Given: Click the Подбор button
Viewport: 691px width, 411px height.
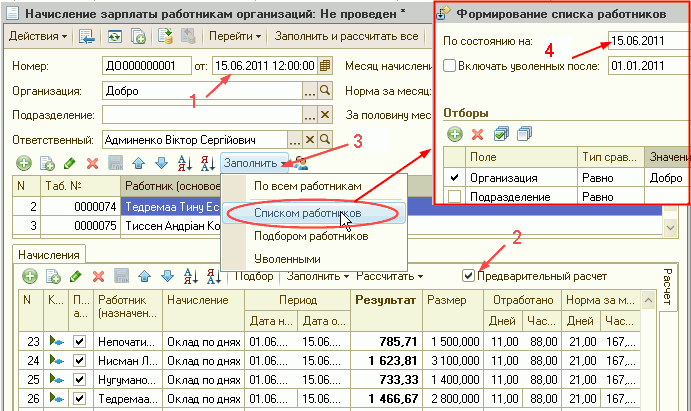Looking at the screenshot, I should pos(254,276).
